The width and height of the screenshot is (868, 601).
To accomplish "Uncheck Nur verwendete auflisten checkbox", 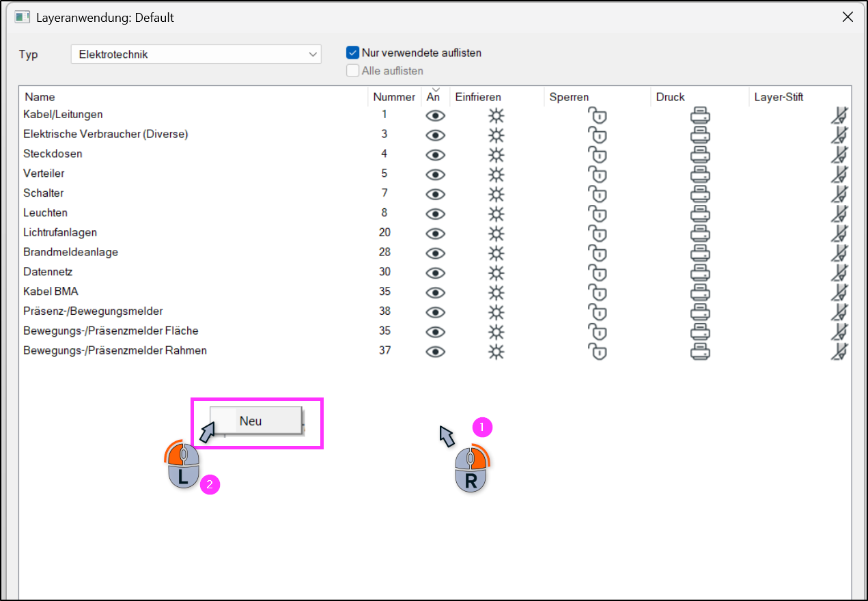I will pos(353,53).
